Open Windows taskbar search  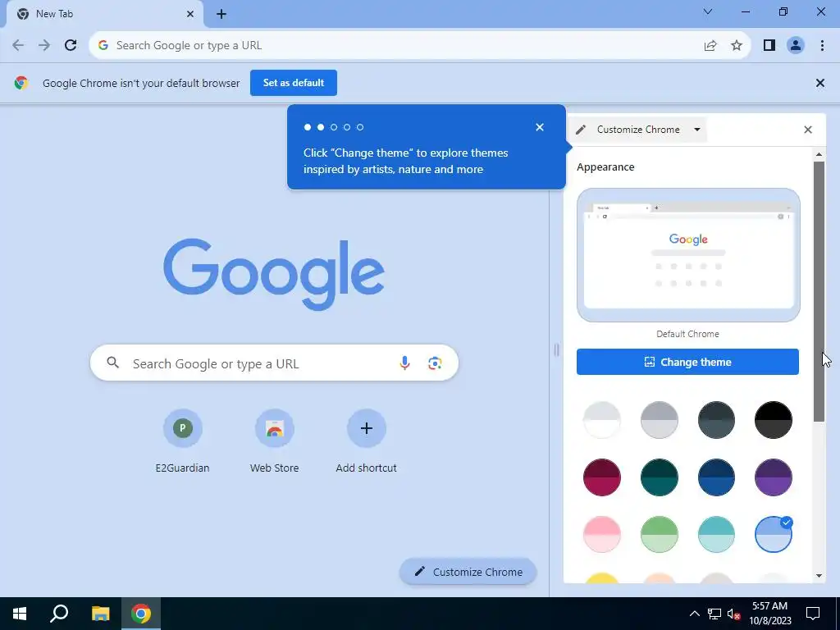[59, 614]
